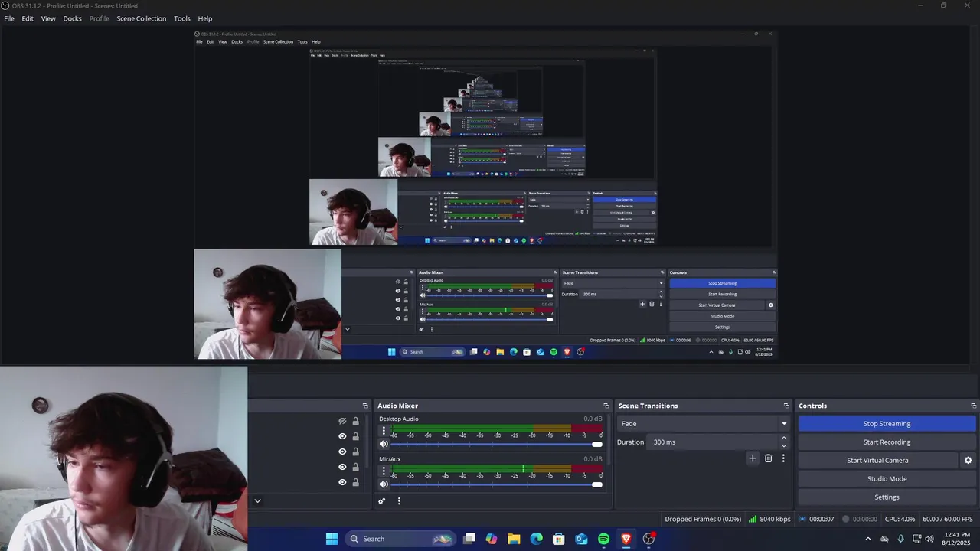Click the Mic/Aux volume slider
This screenshot has width=980, height=551.
point(497,484)
